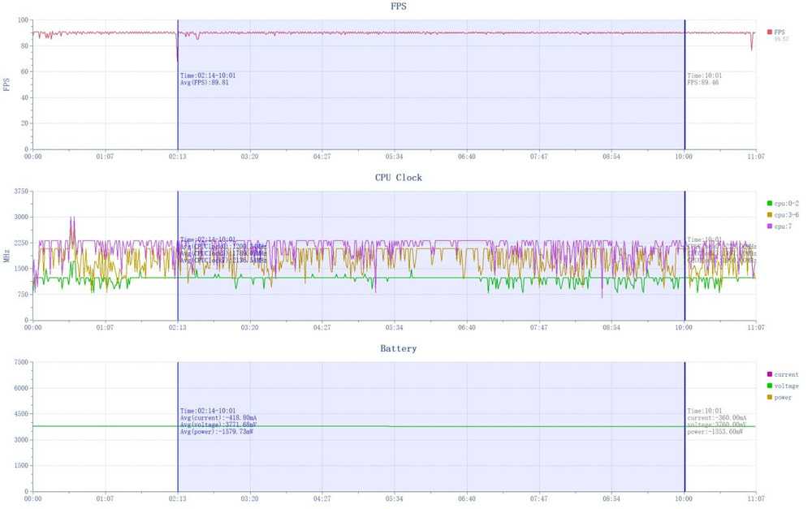The width and height of the screenshot is (812, 509).
Task: Hide the FPS series via legend label
Action: (780, 32)
